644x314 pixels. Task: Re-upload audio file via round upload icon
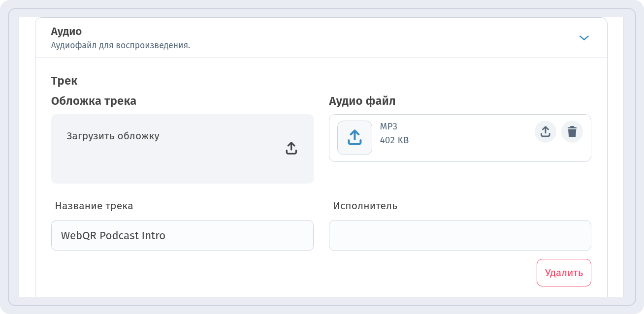(x=546, y=132)
